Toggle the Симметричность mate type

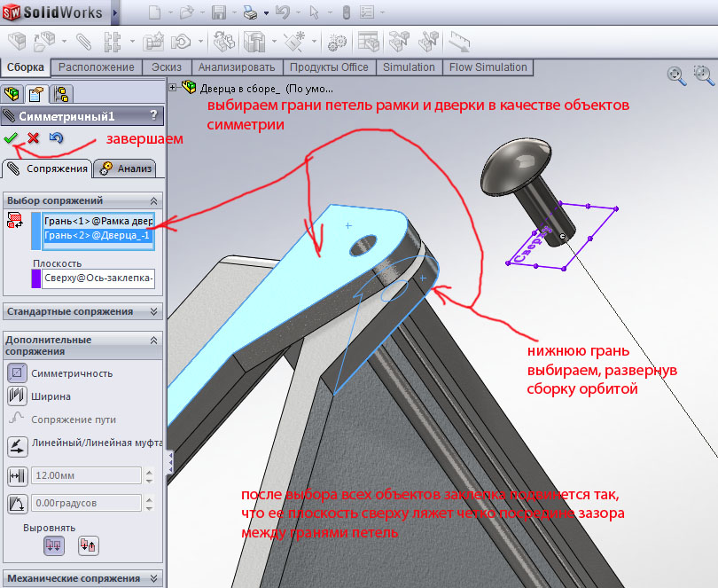point(17,372)
